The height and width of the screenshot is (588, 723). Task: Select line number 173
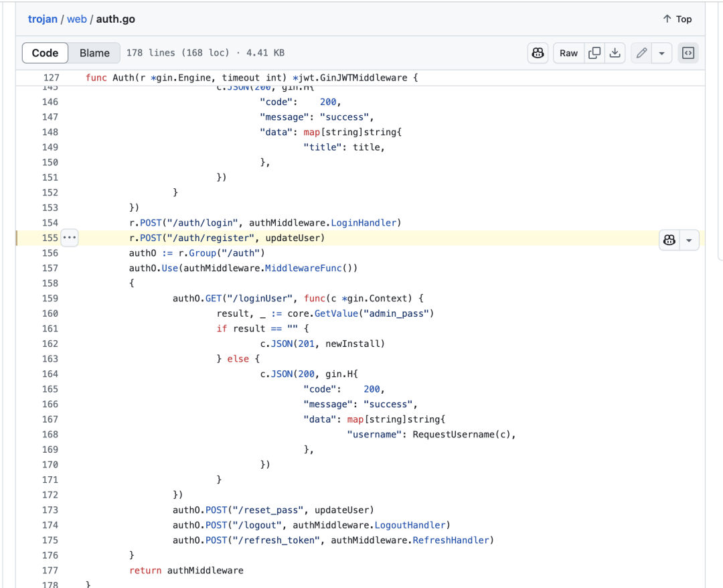pos(50,510)
